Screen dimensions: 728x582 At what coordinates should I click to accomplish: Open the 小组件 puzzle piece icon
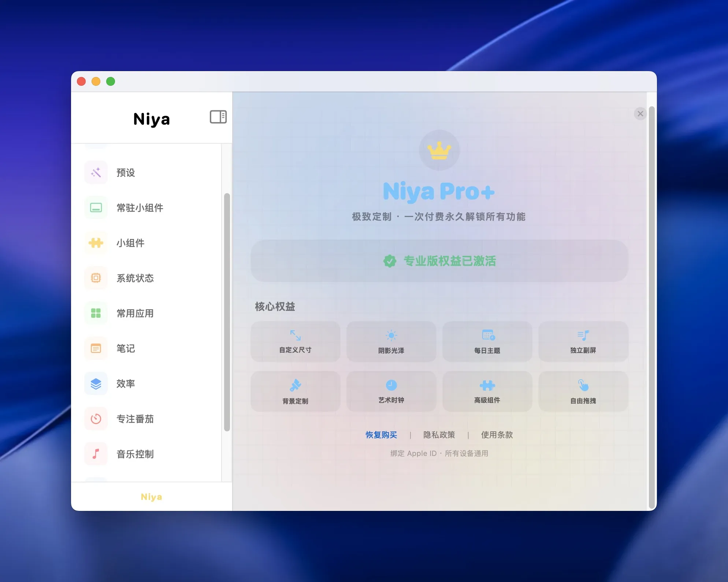(x=96, y=243)
